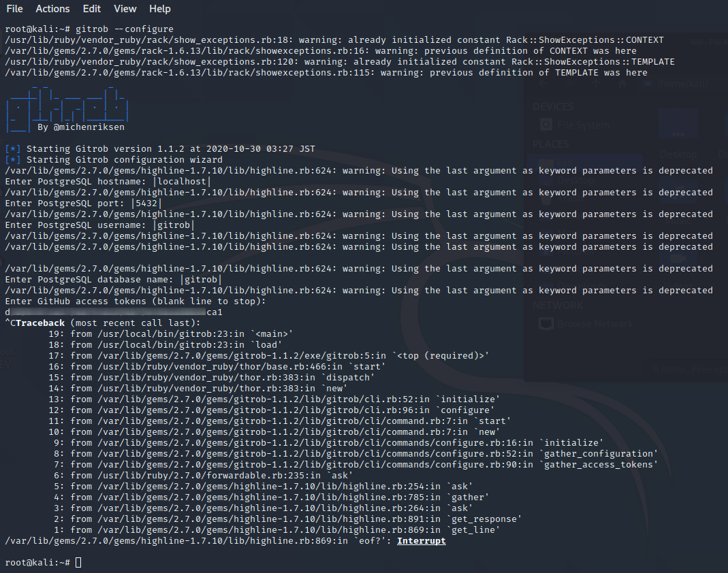The width and height of the screenshot is (728, 573).
Task: Click the 'Starting Gitrob configuration wizard' line
Action: click(114, 160)
